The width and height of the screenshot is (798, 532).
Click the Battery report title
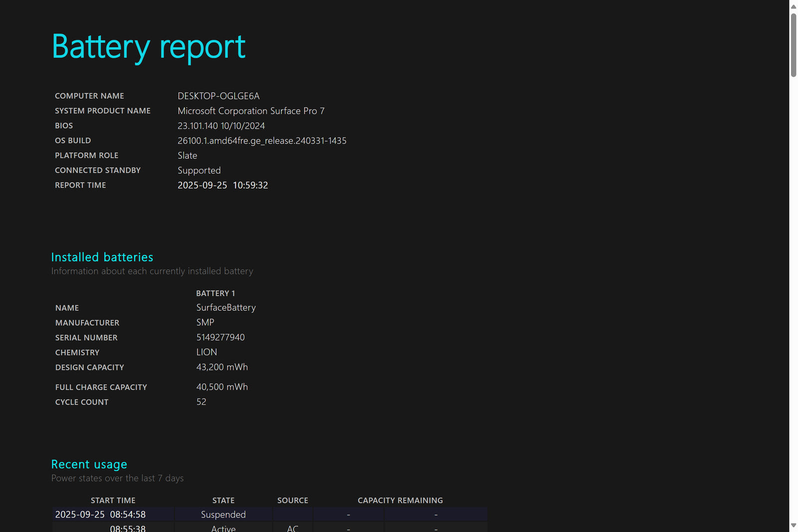149,47
